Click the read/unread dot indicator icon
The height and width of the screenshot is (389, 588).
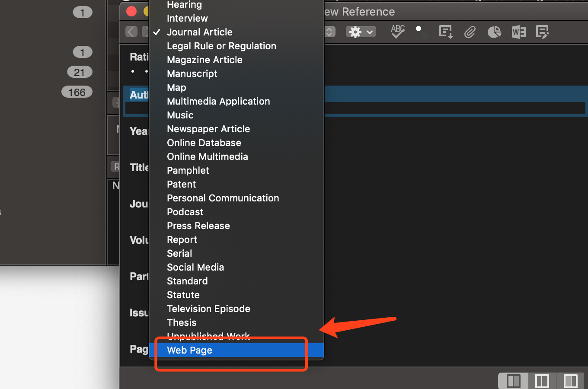point(419,29)
